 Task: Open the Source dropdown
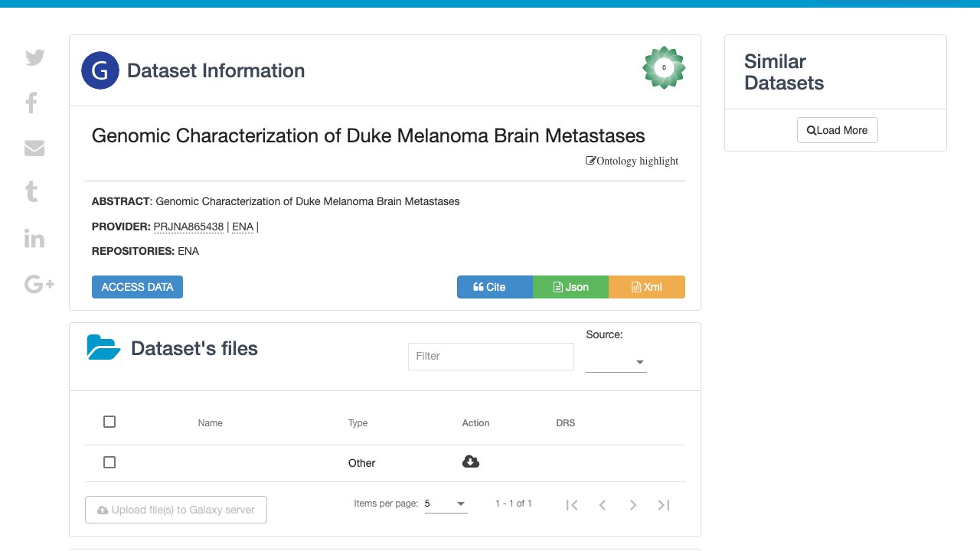[x=616, y=362]
